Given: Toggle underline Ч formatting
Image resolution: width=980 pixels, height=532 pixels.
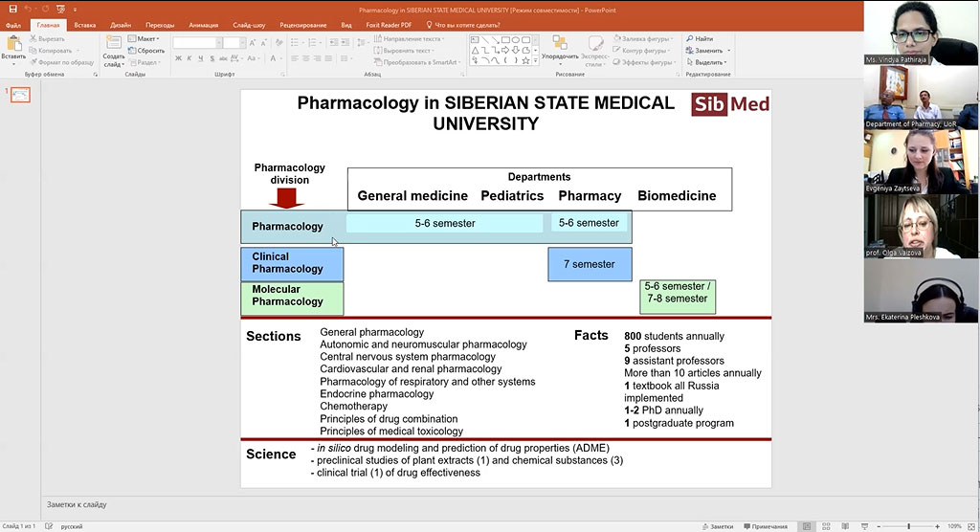Looking at the screenshot, I should click(201, 58).
